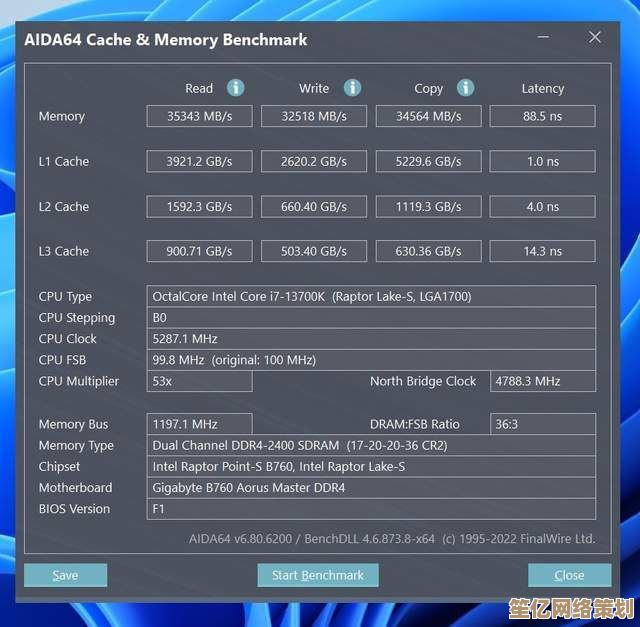The width and height of the screenshot is (640, 627).
Task: Select the North Bridge Clock value
Action: [542, 381]
